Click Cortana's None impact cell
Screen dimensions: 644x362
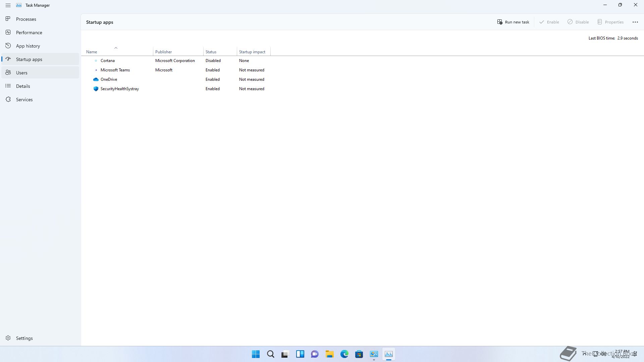coord(244,61)
